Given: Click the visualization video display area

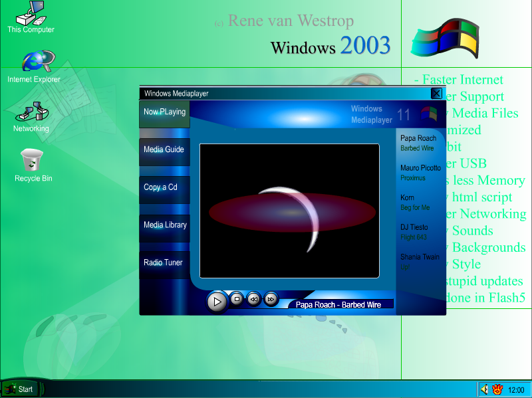Looking at the screenshot, I should point(289,211).
